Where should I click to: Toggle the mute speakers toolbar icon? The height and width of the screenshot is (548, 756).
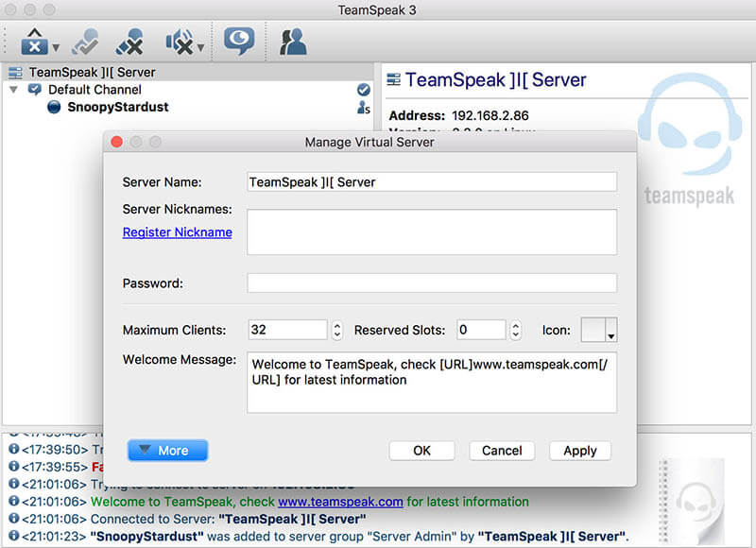[x=180, y=42]
